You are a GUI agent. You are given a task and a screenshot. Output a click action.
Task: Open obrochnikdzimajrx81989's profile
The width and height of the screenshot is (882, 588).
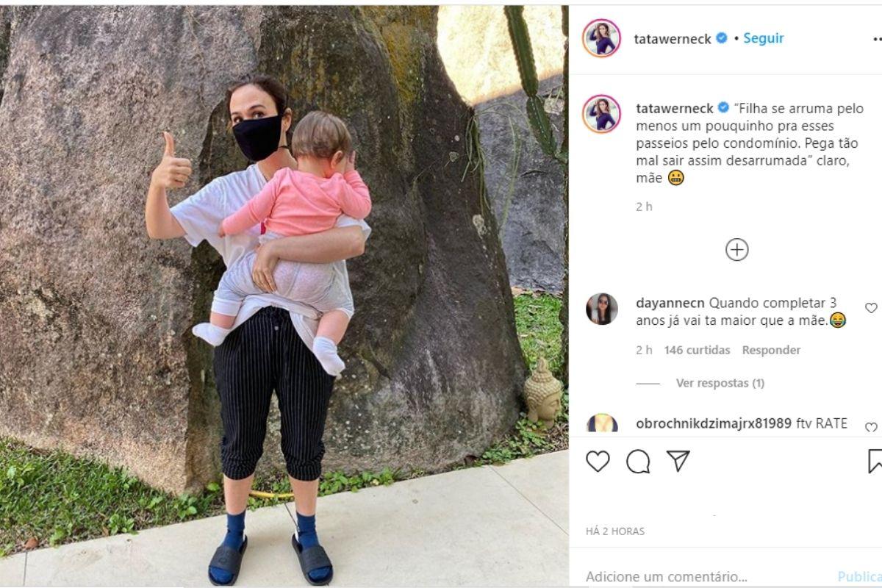tap(713, 423)
